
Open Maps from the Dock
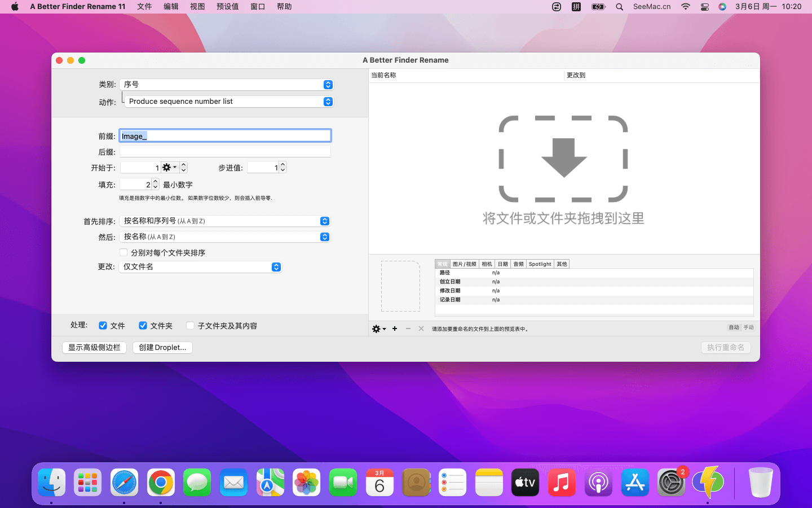pos(270,483)
